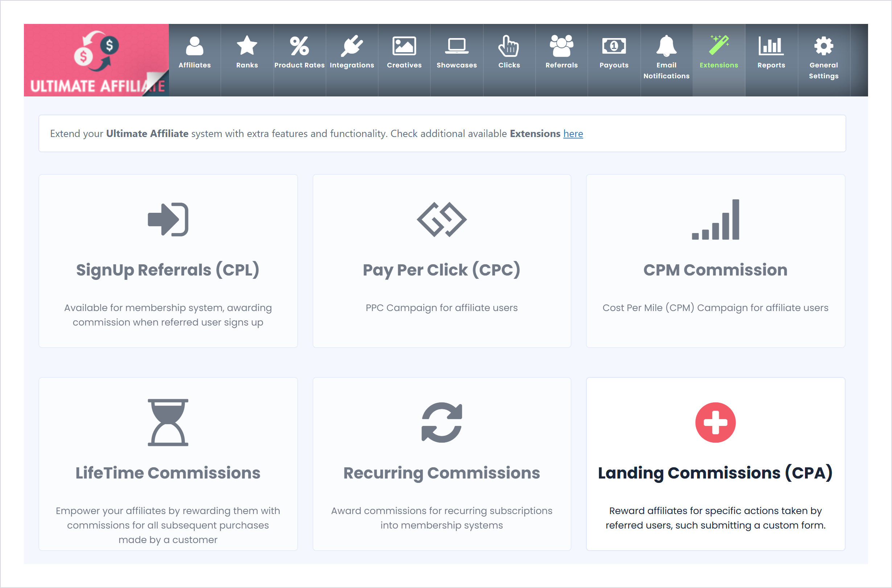
Task: Open the Clicks pointer icon
Action: (x=509, y=46)
